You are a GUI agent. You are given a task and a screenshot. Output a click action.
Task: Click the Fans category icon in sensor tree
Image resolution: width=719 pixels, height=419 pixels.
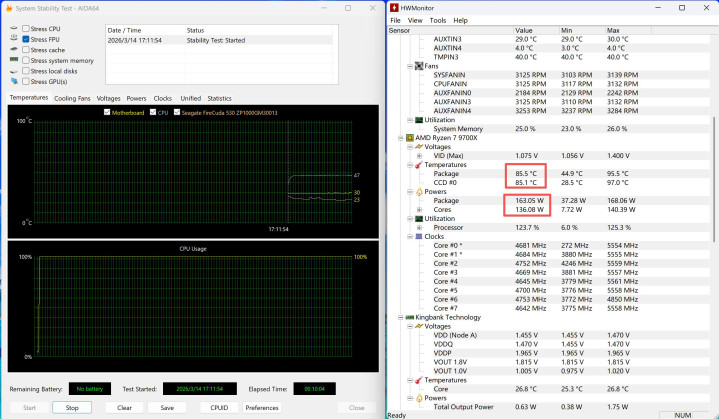pos(418,66)
